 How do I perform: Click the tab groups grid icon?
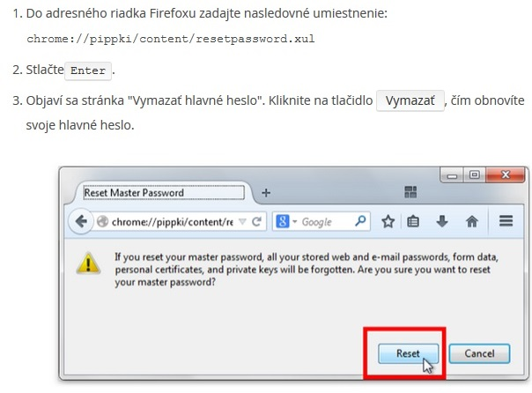pyautogui.click(x=410, y=192)
